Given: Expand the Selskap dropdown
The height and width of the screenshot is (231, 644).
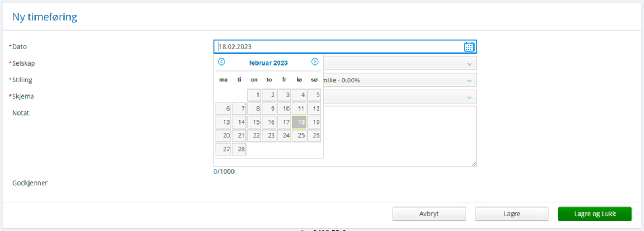Looking at the screenshot, I should click(469, 64).
